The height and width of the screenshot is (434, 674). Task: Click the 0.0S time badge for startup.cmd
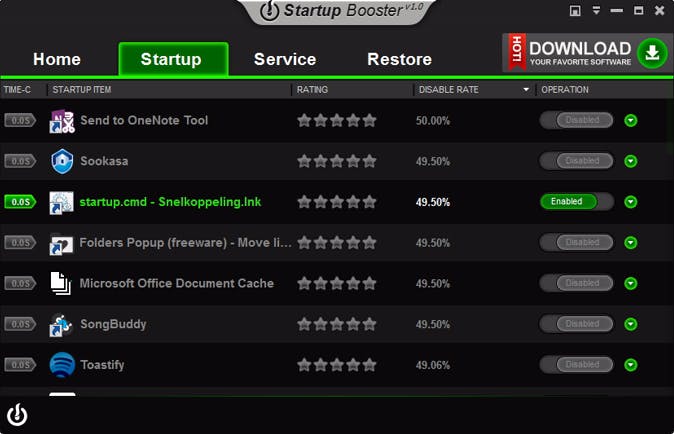pos(20,202)
